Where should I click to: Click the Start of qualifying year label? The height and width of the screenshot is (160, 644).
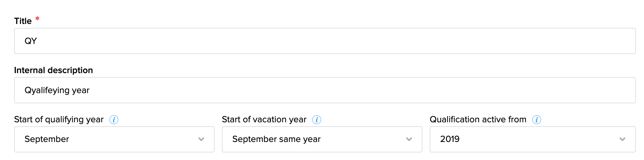click(59, 119)
